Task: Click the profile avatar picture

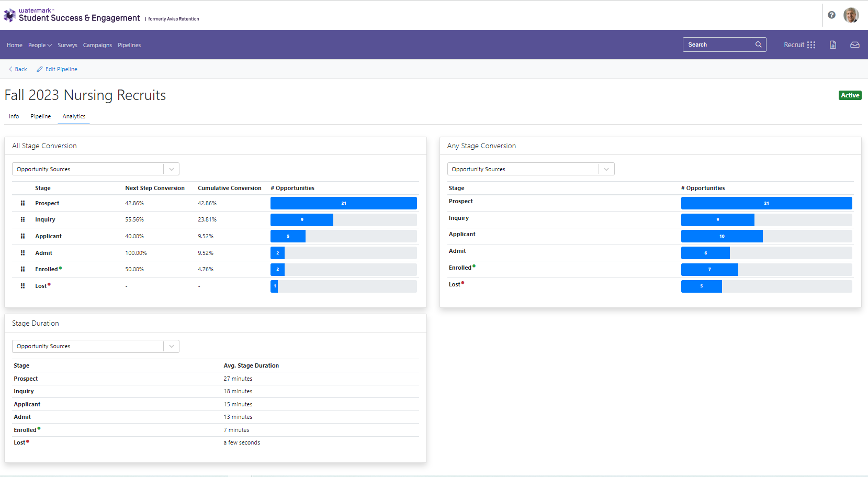Action: (851, 15)
